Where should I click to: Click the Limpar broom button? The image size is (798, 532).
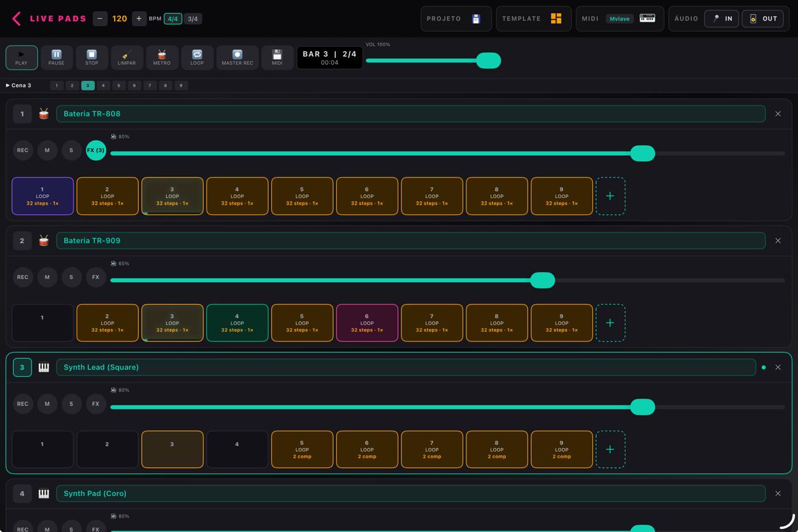tap(127, 57)
